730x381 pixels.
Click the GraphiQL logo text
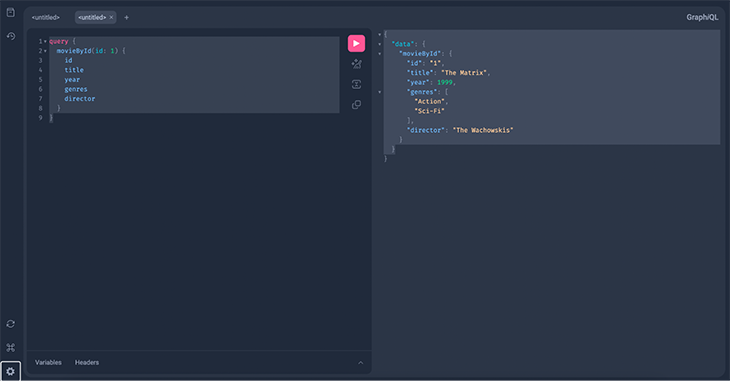(702, 17)
